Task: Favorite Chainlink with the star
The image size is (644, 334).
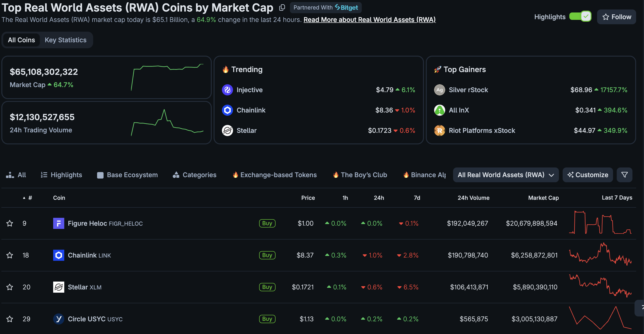Action: pos(10,255)
